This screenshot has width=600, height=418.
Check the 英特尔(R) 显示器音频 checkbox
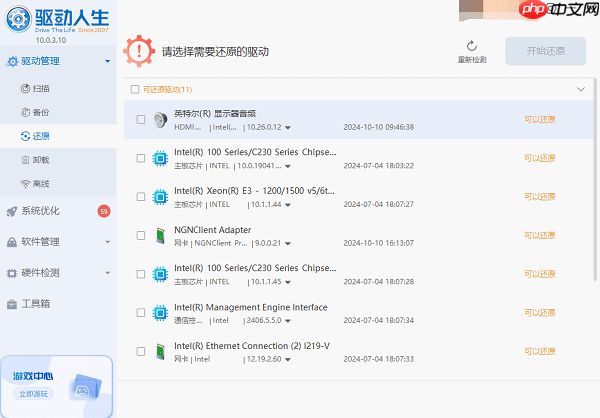coord(141,120)
